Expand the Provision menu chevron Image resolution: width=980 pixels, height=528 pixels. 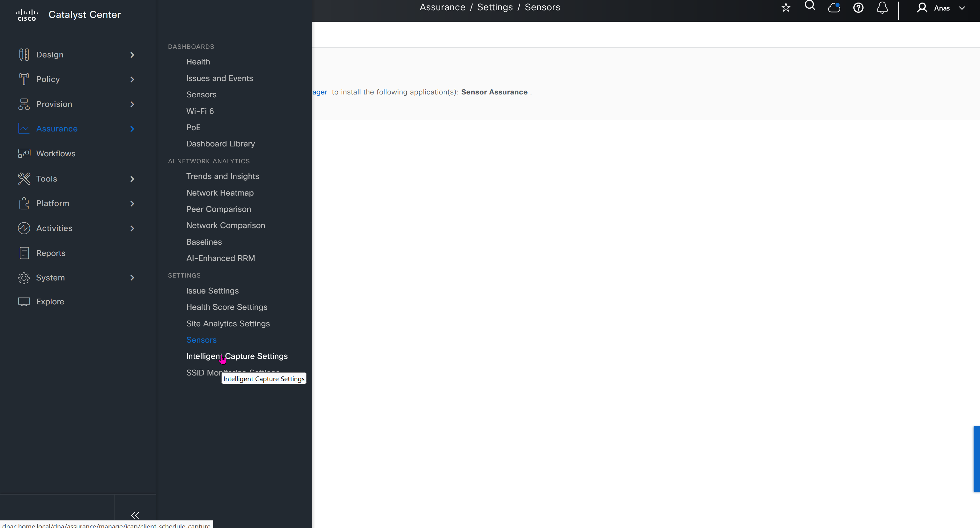(x=132, y=104)
